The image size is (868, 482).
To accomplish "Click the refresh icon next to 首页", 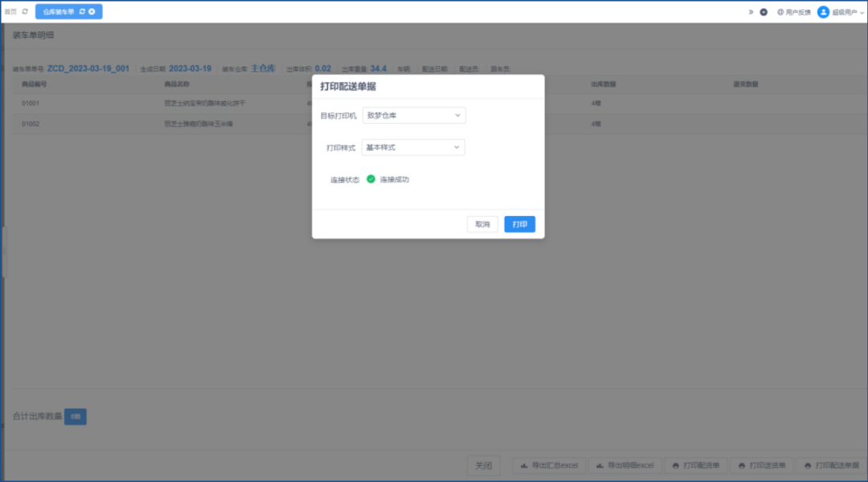I will point(25,12).
